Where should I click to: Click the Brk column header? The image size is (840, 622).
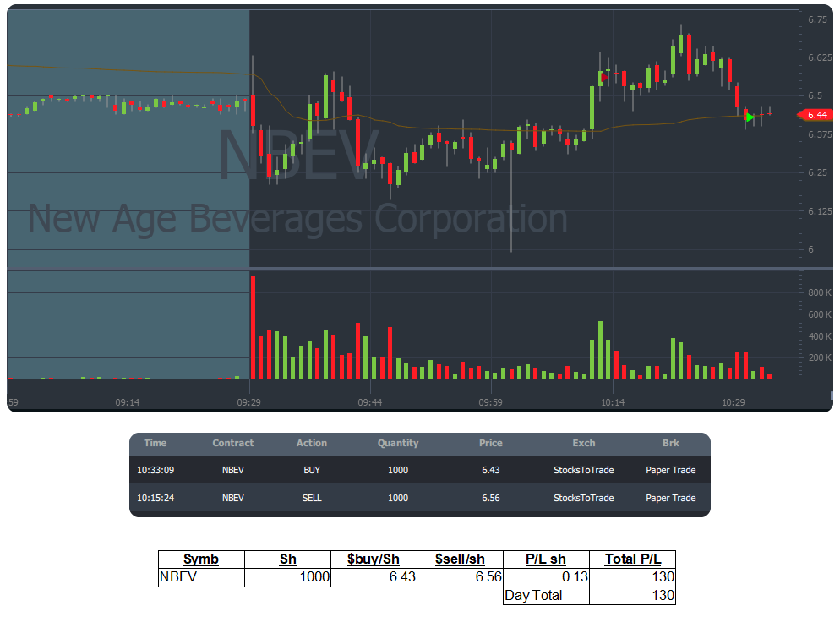click(x=670, y=443)
